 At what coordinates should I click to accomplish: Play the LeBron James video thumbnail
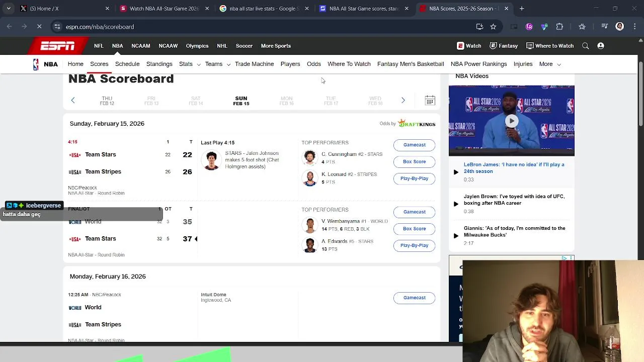[x=511, y=121]
